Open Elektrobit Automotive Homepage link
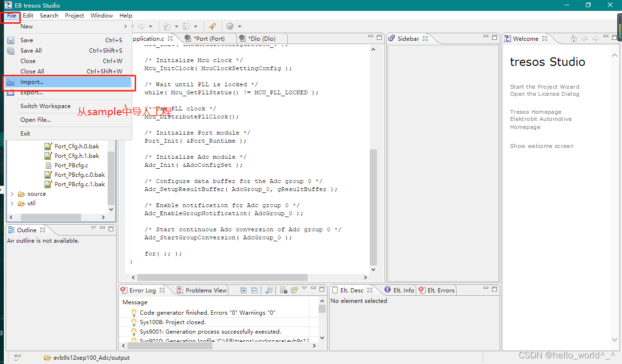Viewport: 622px width, 364px height. (x=541, y=123)
